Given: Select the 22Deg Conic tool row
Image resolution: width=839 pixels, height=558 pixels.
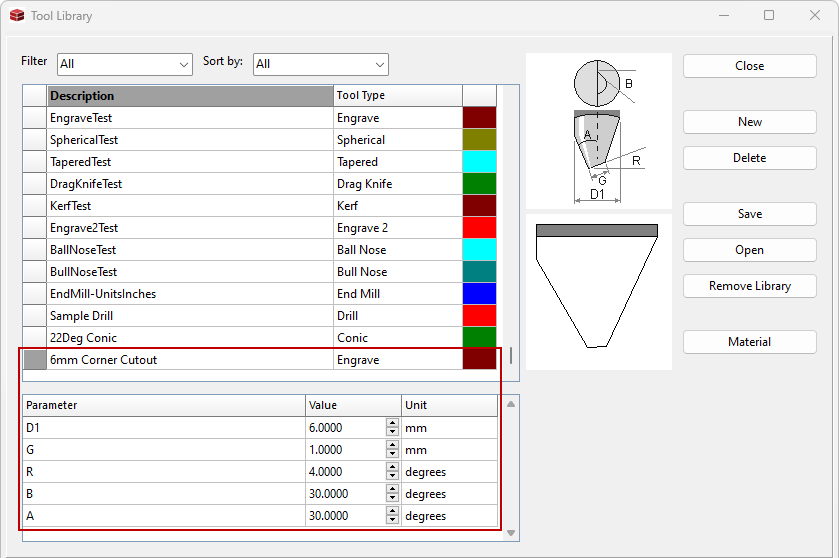Looking at the screenshot, I should pyautogui.click(x=190, y=338).
